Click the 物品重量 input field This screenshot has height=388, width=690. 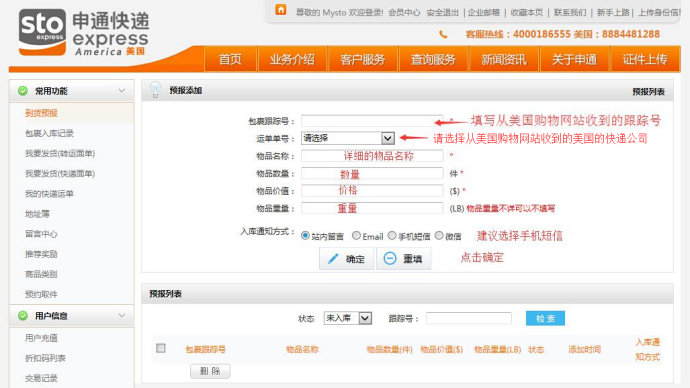point(372,208)
